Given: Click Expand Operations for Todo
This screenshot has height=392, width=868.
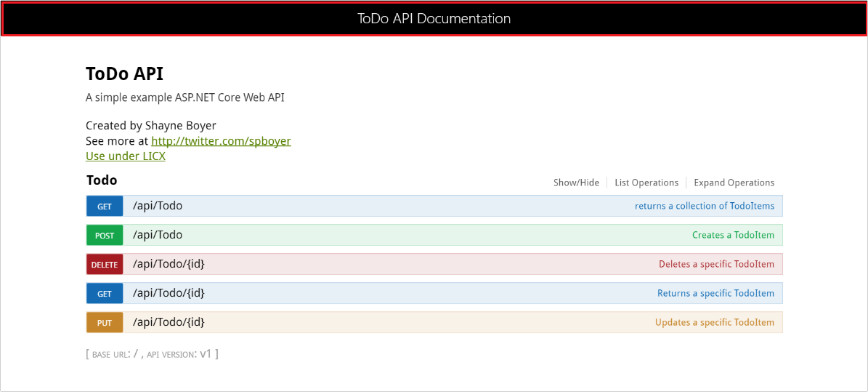Looking at the screenshot, I should tap(734, 183).
